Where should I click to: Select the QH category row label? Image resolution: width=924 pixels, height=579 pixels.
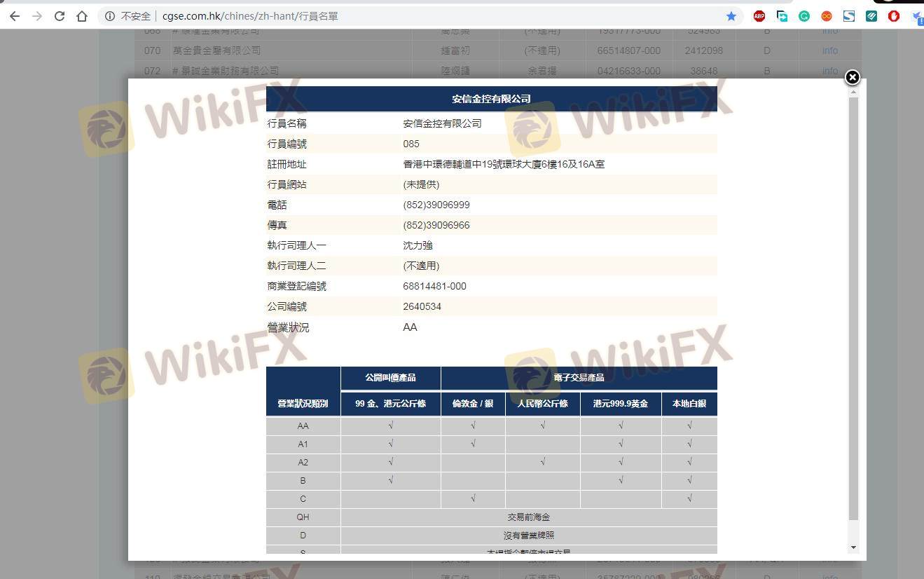[303, 517]
